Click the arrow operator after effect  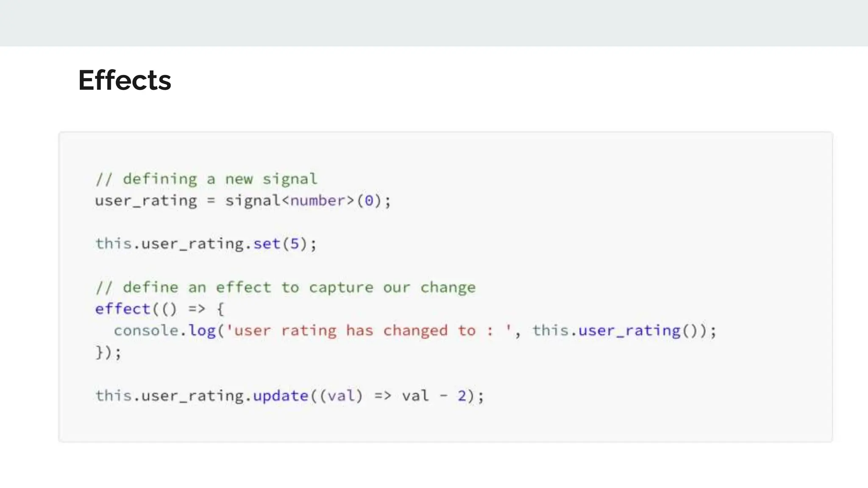click(197, 309)
